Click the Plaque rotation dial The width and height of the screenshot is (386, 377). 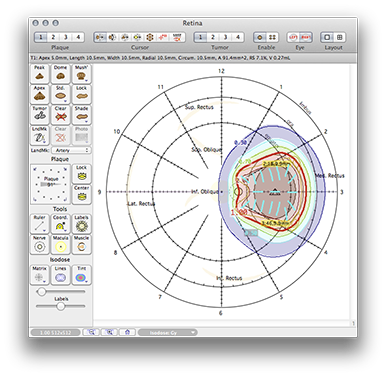51,184
